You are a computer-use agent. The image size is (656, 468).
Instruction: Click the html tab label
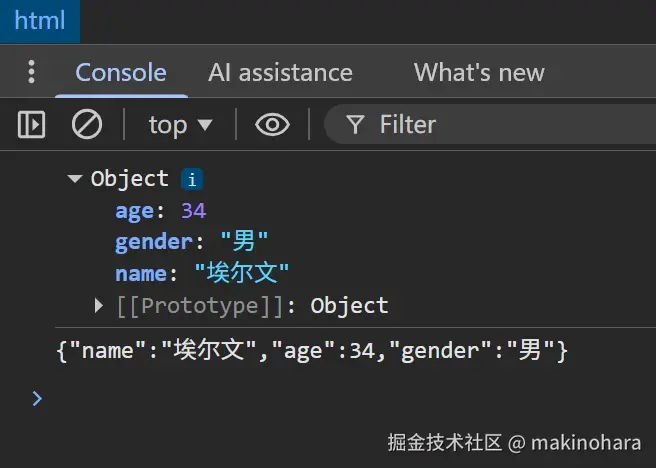[39, 21]
